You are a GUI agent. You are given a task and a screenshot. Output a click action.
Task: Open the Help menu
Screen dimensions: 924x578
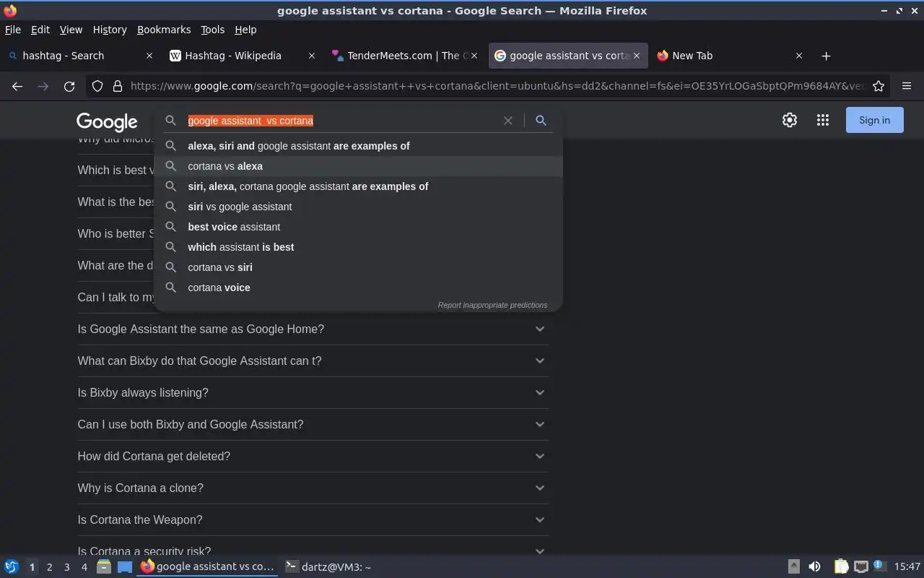click(245, 30)
